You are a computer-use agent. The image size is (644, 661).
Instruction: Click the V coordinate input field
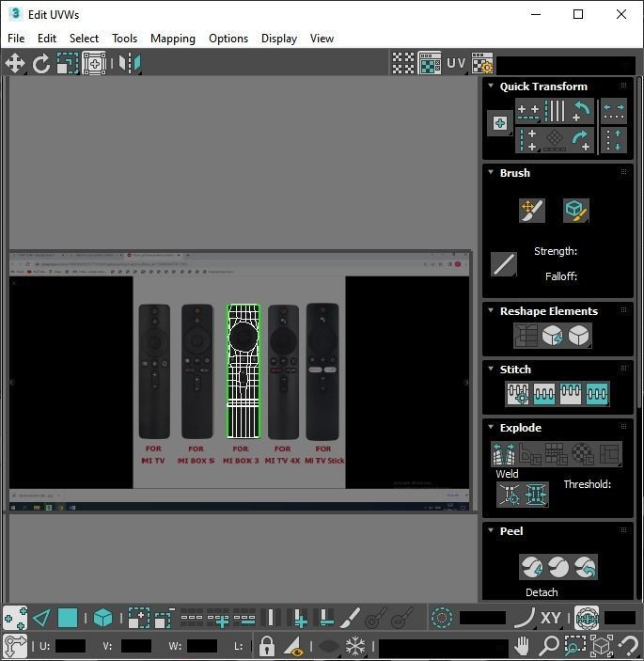click(136, 646)
